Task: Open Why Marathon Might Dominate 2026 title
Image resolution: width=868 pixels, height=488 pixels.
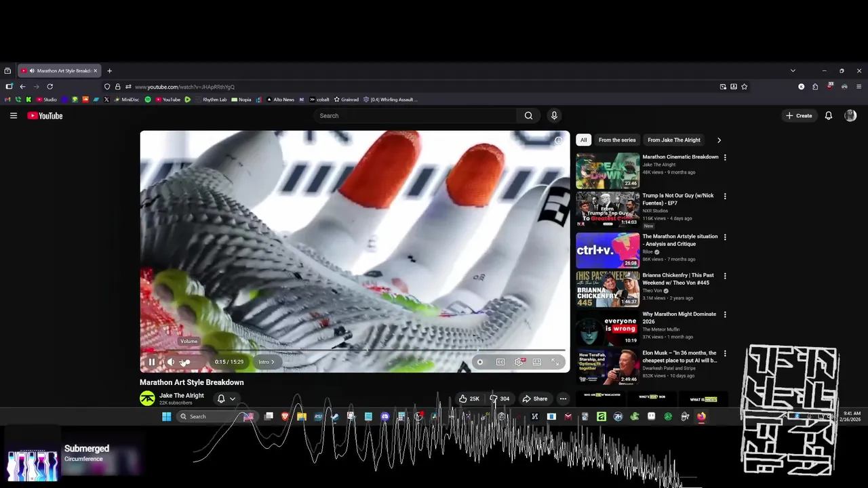Action: [679, 318]
